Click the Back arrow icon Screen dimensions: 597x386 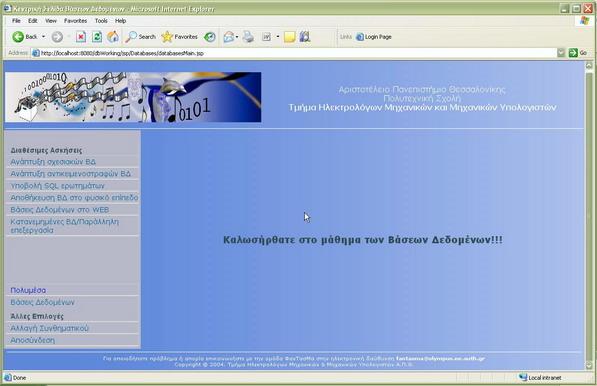(18, 37)
